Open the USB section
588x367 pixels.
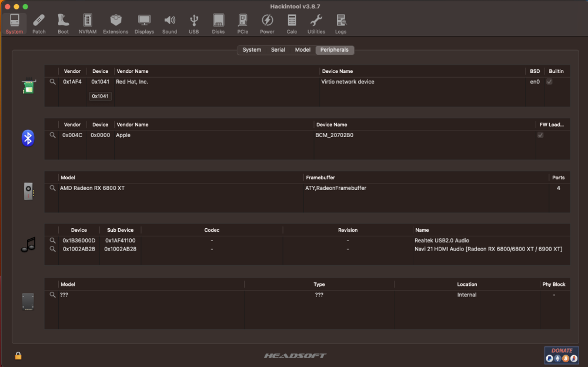pyautogui.click(x=194, y=24)
